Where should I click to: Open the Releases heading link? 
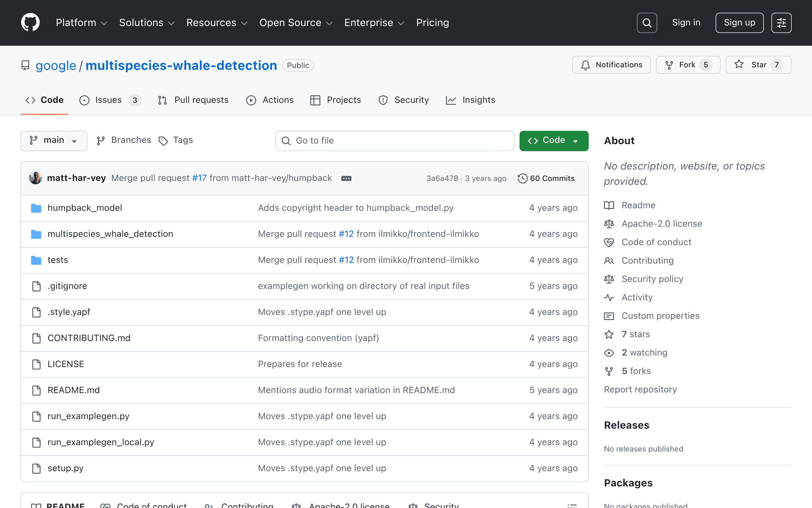(x=626, y=425)
